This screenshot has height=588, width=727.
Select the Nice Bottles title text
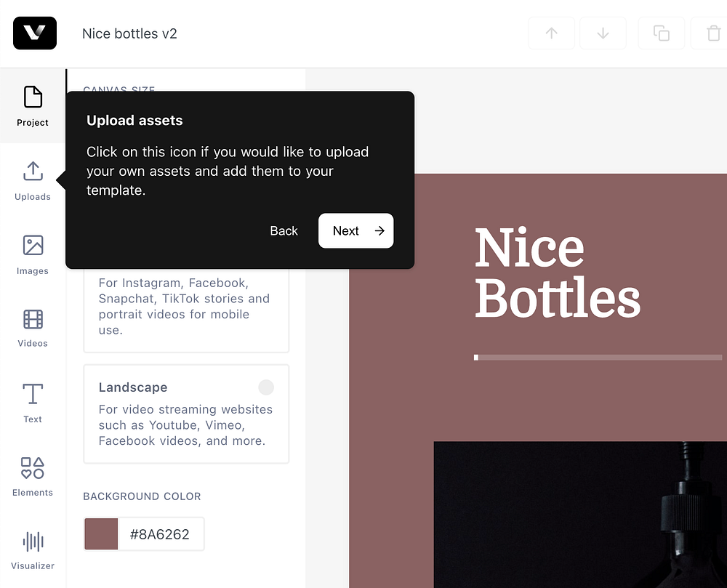pyautogui.click(x=558, y=273)
